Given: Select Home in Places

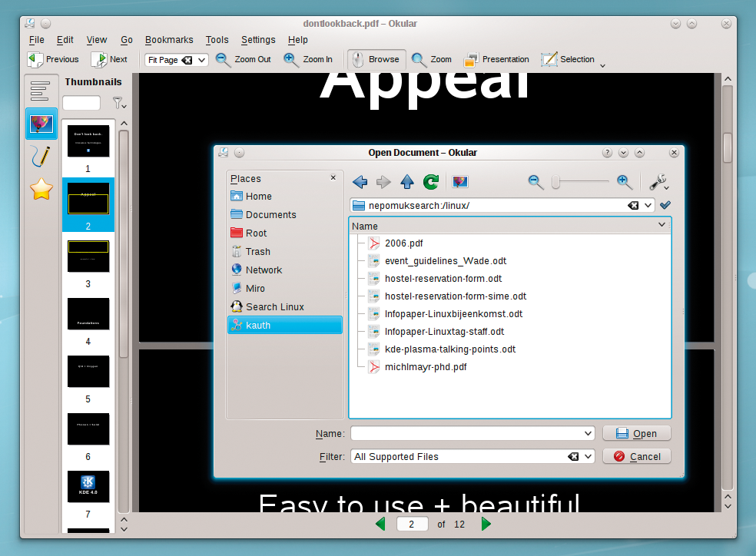Looking at the screenshot, I should [284, 196].
